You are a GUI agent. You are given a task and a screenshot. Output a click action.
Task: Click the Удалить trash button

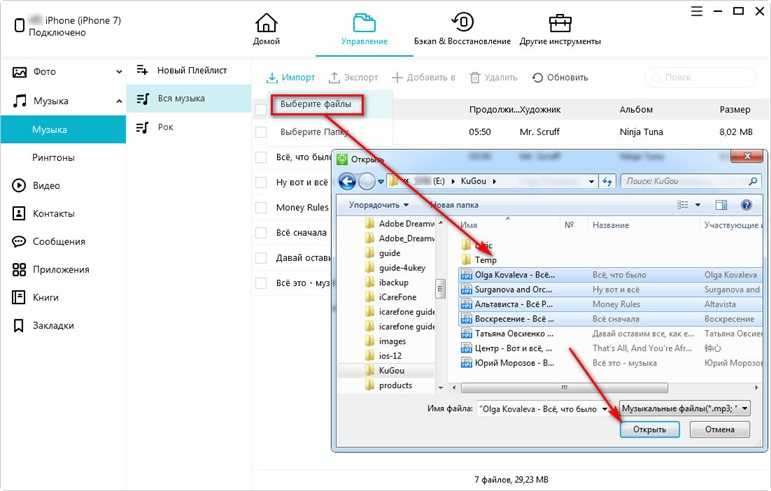pyautogui.click(x=493, y=78)
